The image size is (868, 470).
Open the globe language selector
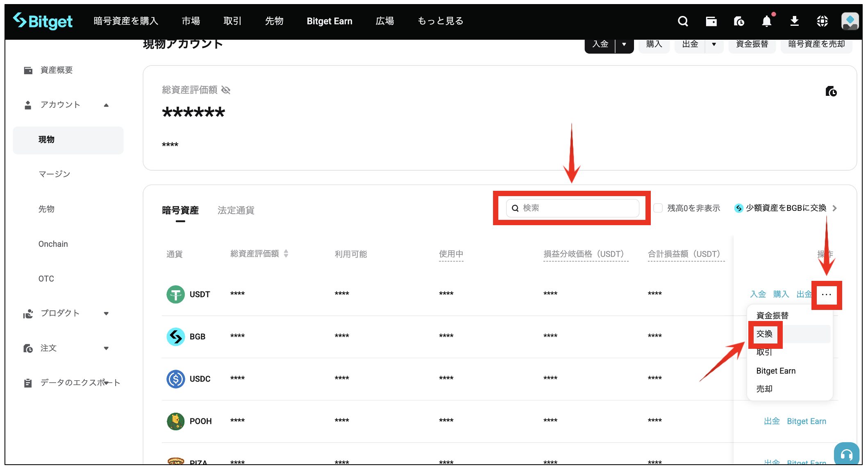[x=822, y=21]
